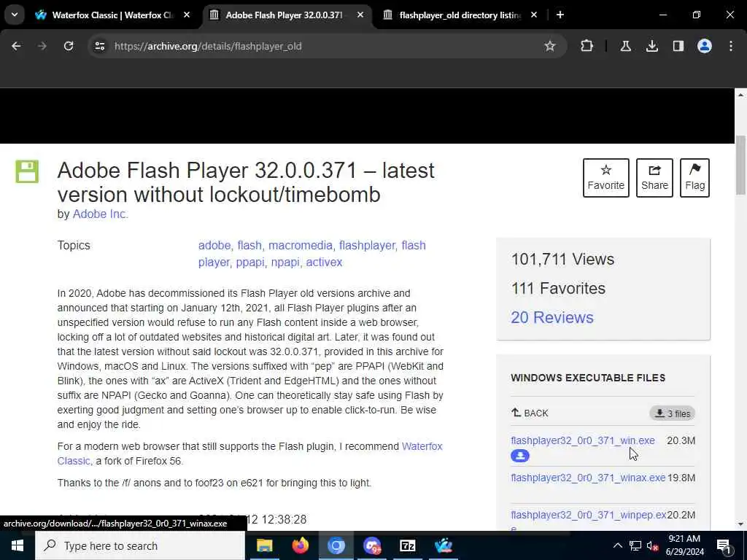Open a new browser tab
Viewport: 747px width, 560px height.
[x=560, y=15]
